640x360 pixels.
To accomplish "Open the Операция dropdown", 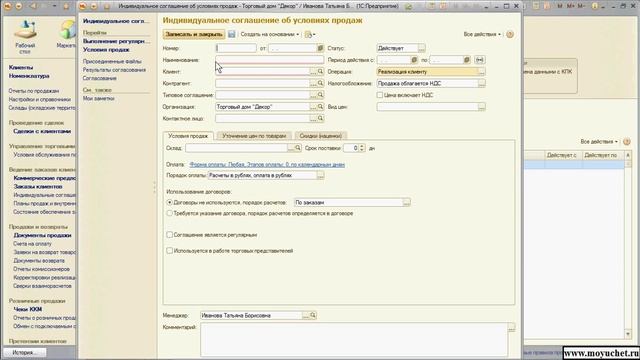I will pos(482,72).
